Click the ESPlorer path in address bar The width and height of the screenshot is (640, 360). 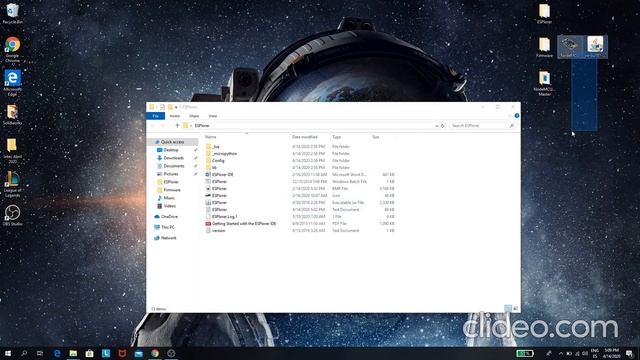pos(202,126)
